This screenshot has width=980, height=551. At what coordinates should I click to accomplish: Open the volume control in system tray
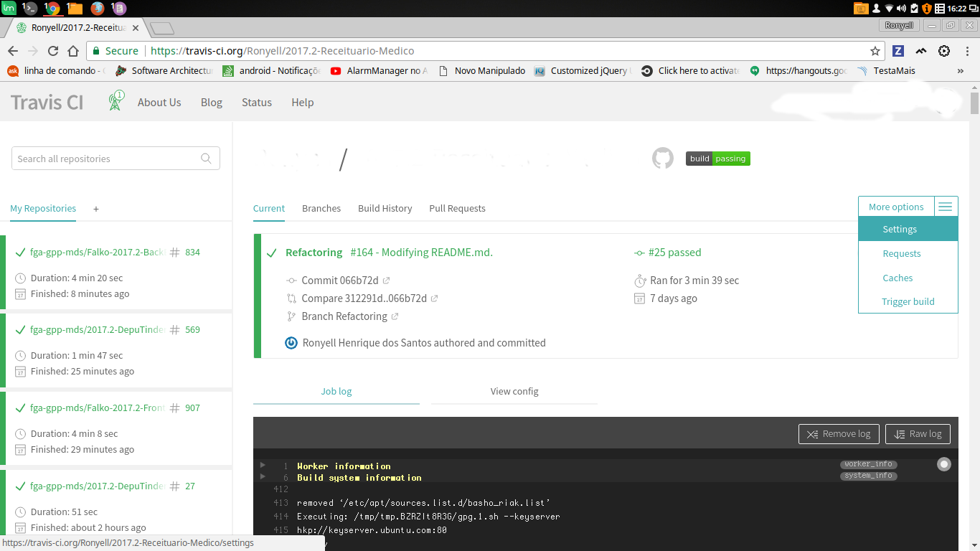click(x=901, y=9)
